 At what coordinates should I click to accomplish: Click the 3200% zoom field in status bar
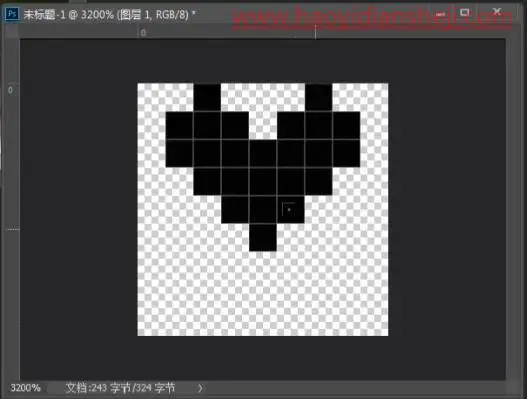click(x=26, y=388)
